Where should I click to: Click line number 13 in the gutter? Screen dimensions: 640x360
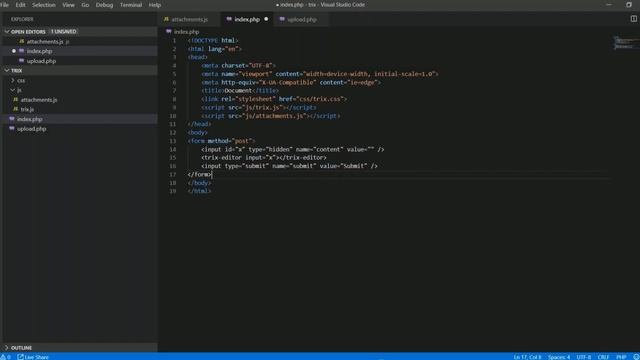click(x=173, y=141)
